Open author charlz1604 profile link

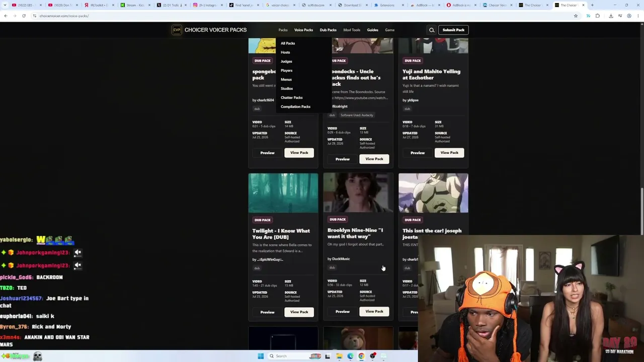coord(265,100)
